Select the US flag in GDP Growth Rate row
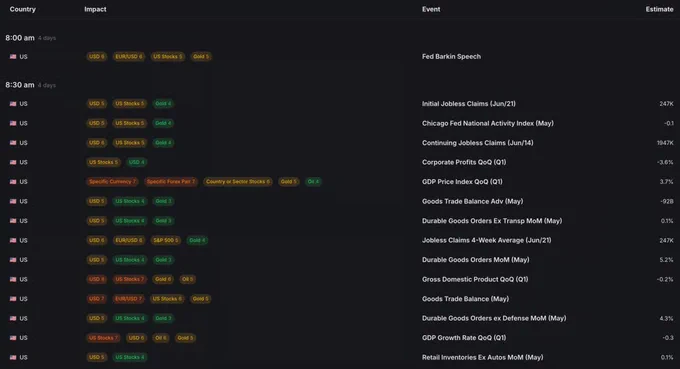680x369 pixels. coord(13,338)
